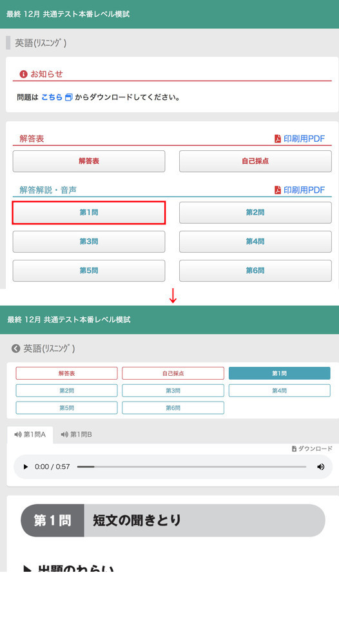Select the large 第6問 button
339x644 pixels.
point(255,271)
